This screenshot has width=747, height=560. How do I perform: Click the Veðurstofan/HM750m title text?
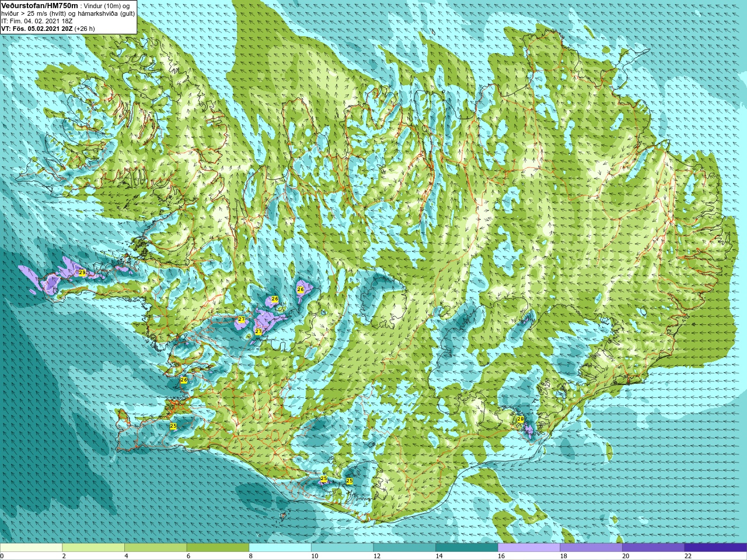pos(40,5)
